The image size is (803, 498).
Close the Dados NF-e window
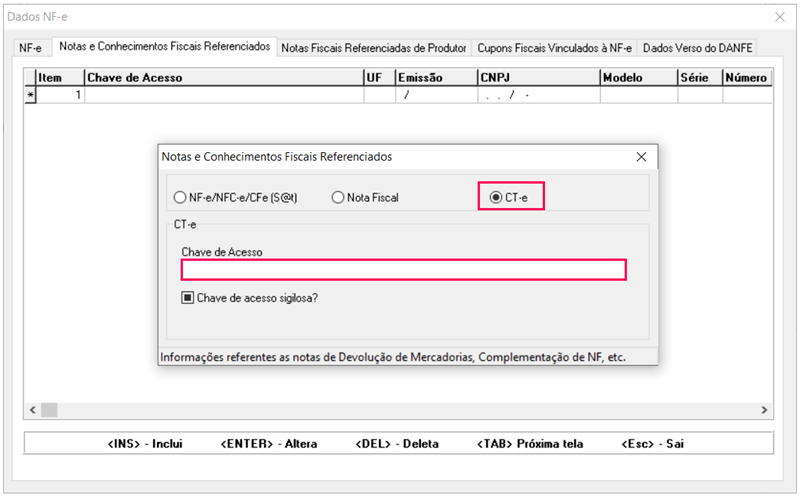(x=780, y=17)
